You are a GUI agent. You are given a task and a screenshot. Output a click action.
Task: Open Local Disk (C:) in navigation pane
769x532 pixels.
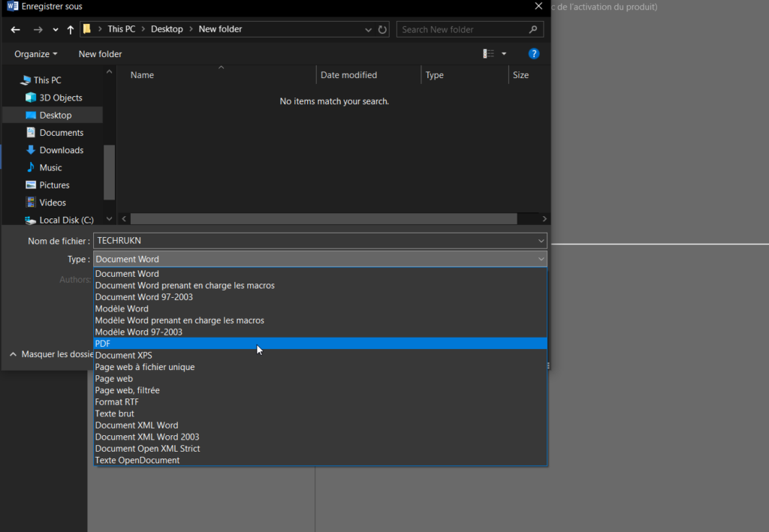pos(66,220)
